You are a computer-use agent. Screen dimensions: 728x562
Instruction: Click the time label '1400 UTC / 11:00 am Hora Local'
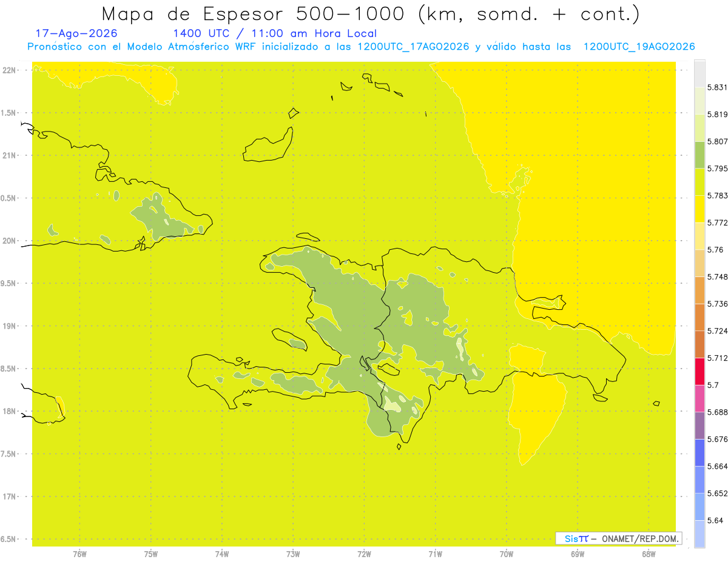pos(275,33)
